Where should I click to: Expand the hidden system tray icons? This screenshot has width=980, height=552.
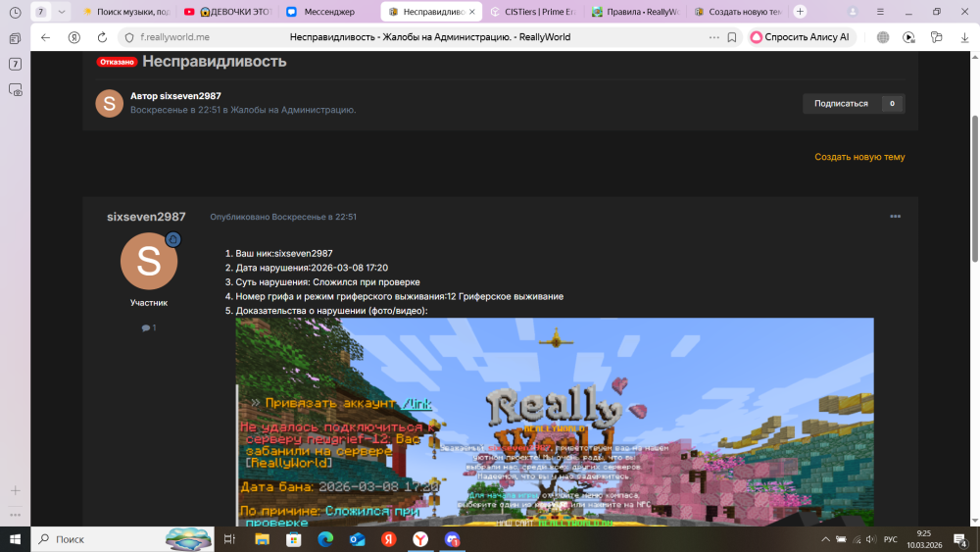click(824, 539)
